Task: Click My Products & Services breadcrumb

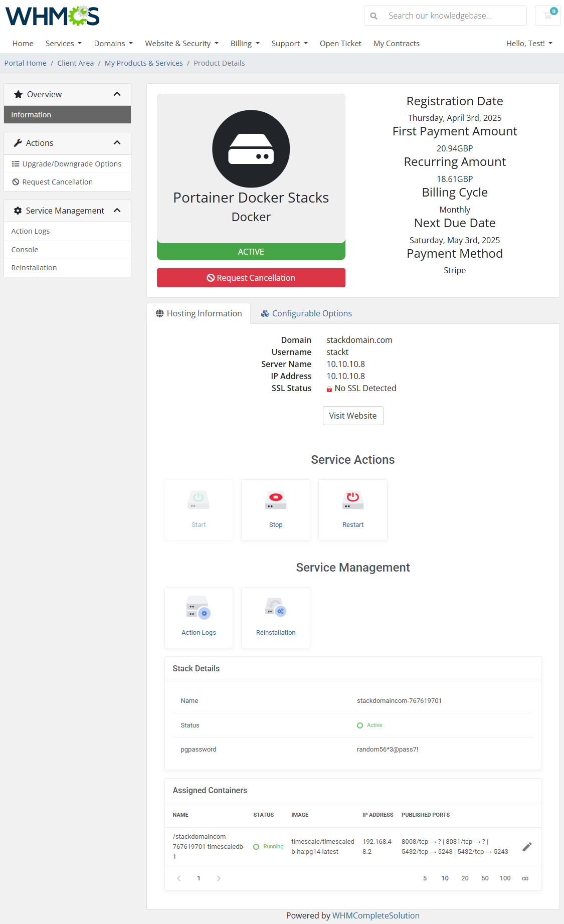Action: click(x=144, y=63)
